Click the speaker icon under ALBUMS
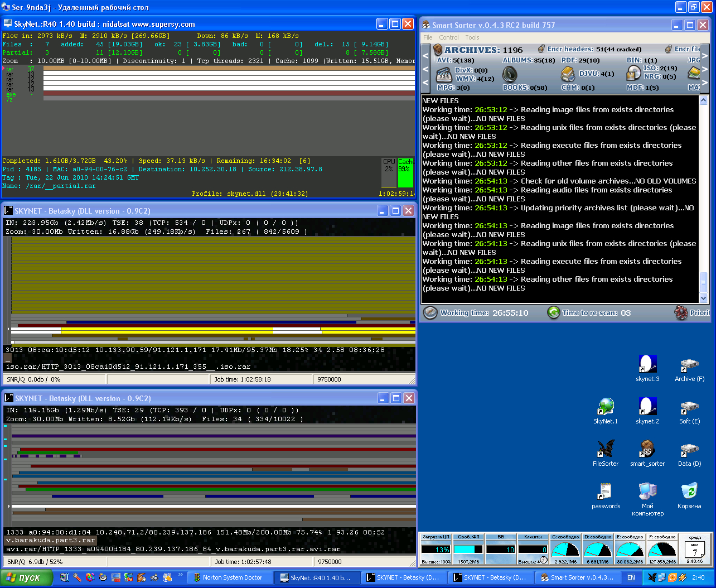Image resolution: width=716 pixels, height=588 pixels. click(510, 74)
